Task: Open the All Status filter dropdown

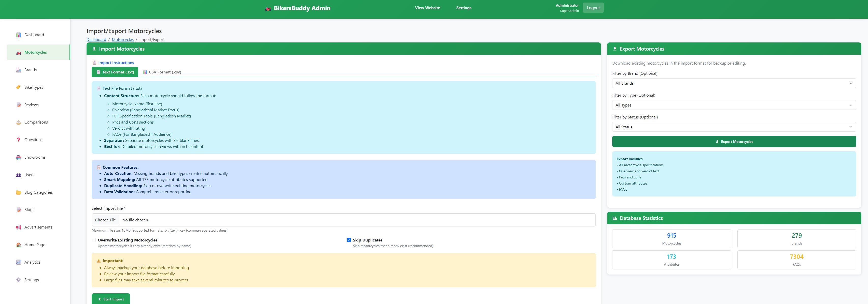Action: click(734, 127)
